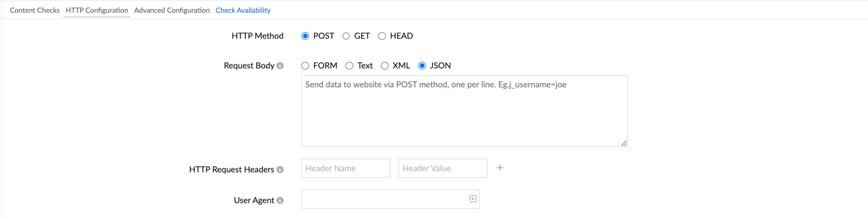Image resolution: width=868 pixels, height=219 pixels.
Task: Add a new request header with plus icon
Action: [500, 168]
